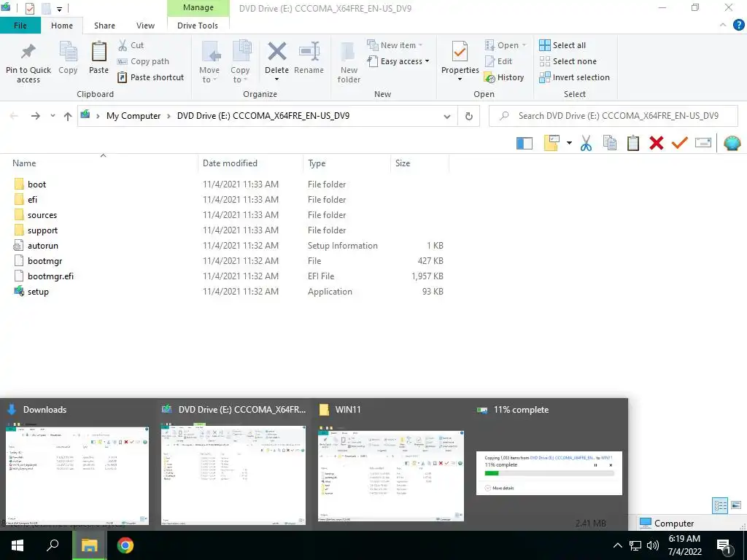
Task: Click Pin to Quick access icon
Action: click(28, 52)
